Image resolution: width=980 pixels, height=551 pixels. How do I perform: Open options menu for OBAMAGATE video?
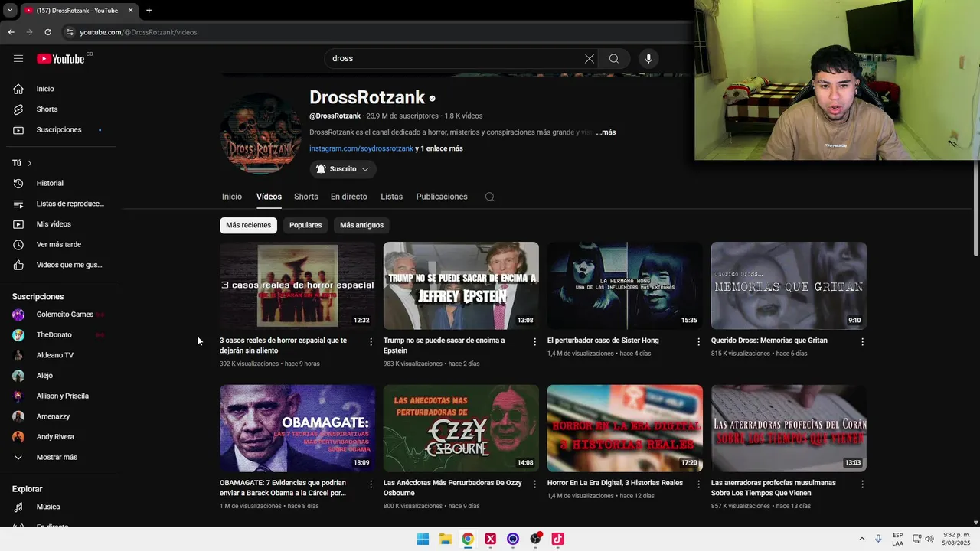tap(371, 484)
